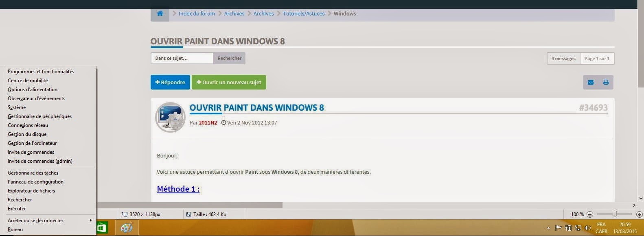Click the 4 messages counter
The image size is (644, 236).
tap(563, 59)
